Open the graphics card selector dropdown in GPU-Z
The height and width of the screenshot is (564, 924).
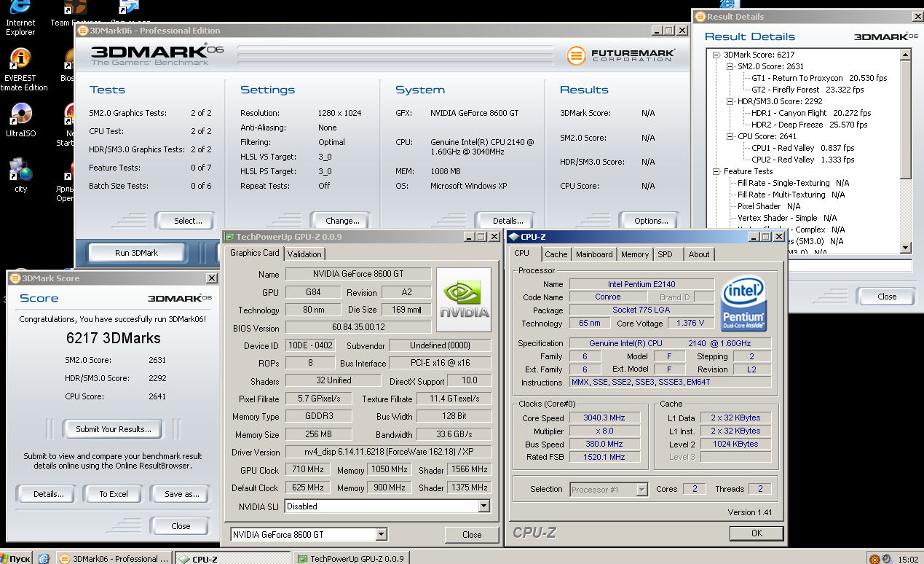381,534
